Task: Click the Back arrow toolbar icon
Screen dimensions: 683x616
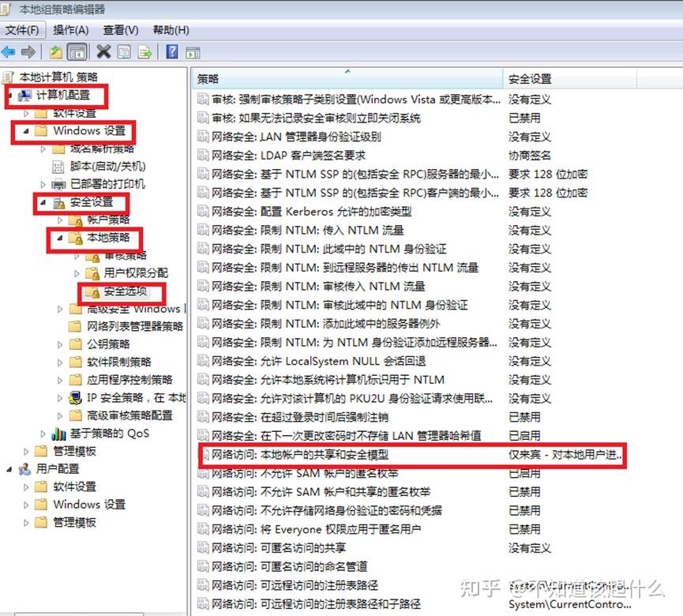Action: 8,52
